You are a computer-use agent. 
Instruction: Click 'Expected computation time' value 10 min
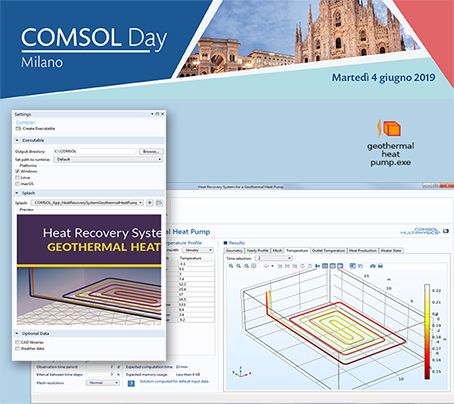pos(182,367)
